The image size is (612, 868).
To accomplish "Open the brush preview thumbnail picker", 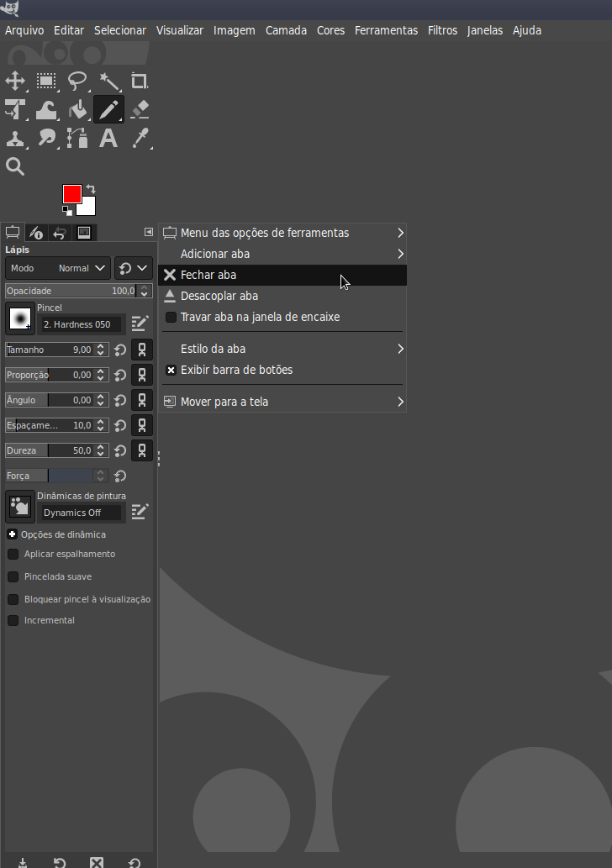I will coord(20,318).
